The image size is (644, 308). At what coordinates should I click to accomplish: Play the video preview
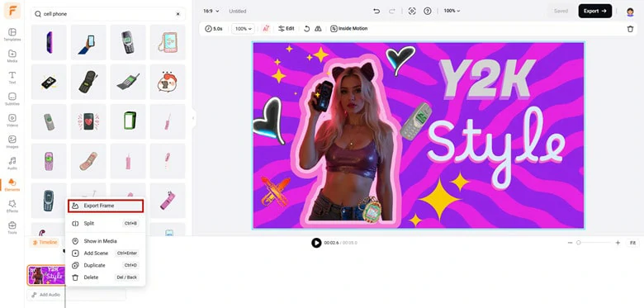(x=316, y=243)
